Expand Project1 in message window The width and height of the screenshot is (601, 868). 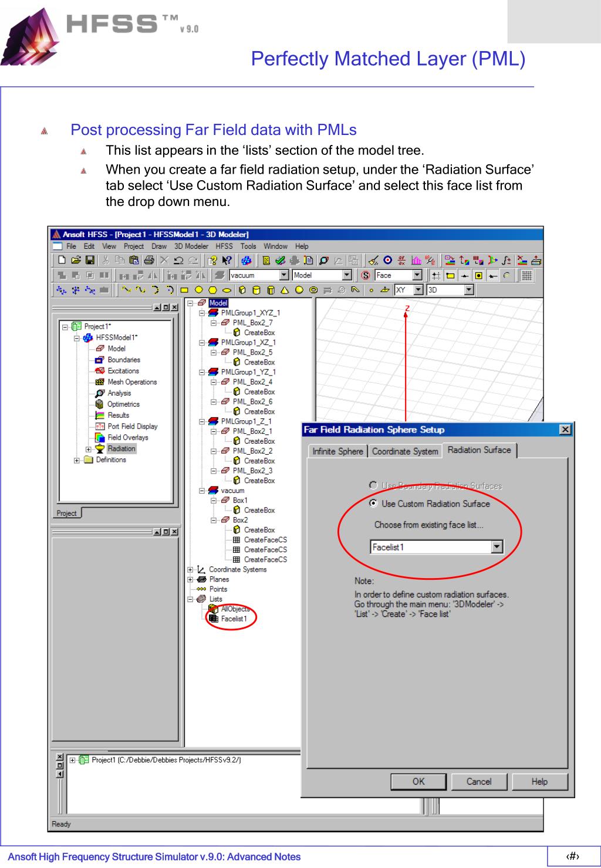(72, 760)
